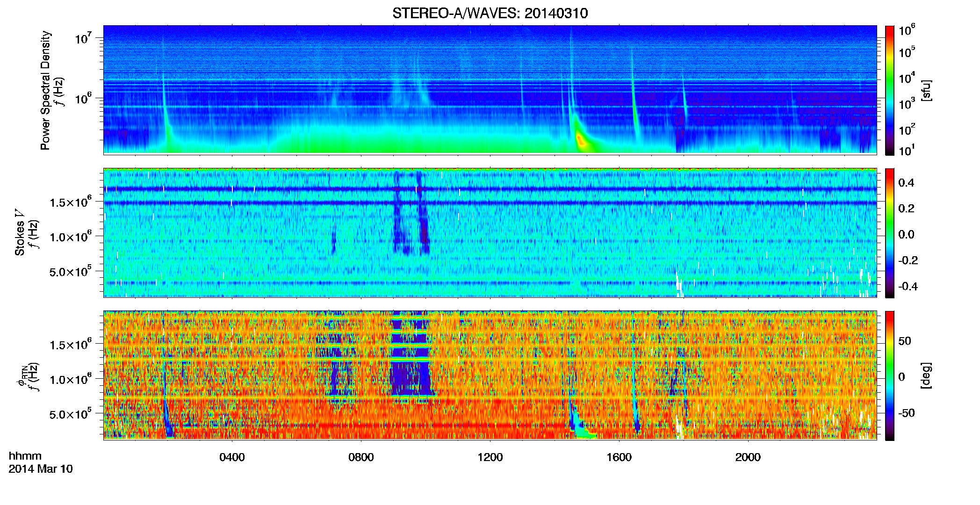The height and width of the screenshot is (505, 980).
Task: Click the plot title STEREO-A/WAVES: 20140310
Action: click(x=490, y=13)
